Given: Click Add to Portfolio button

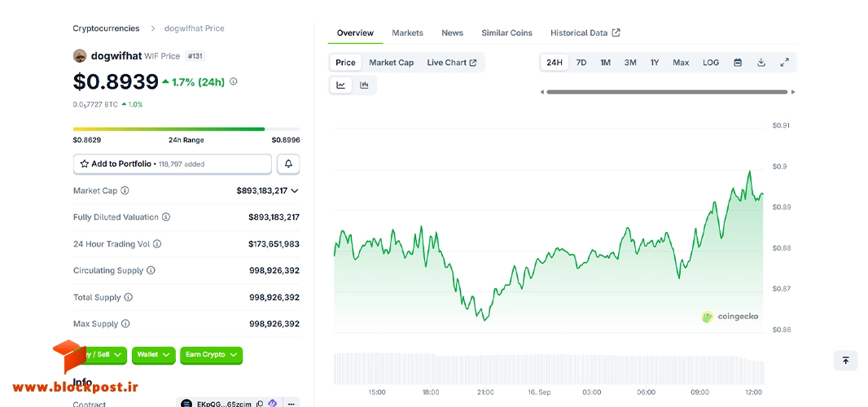Looking at the screenshot, I should click(172, 164).
